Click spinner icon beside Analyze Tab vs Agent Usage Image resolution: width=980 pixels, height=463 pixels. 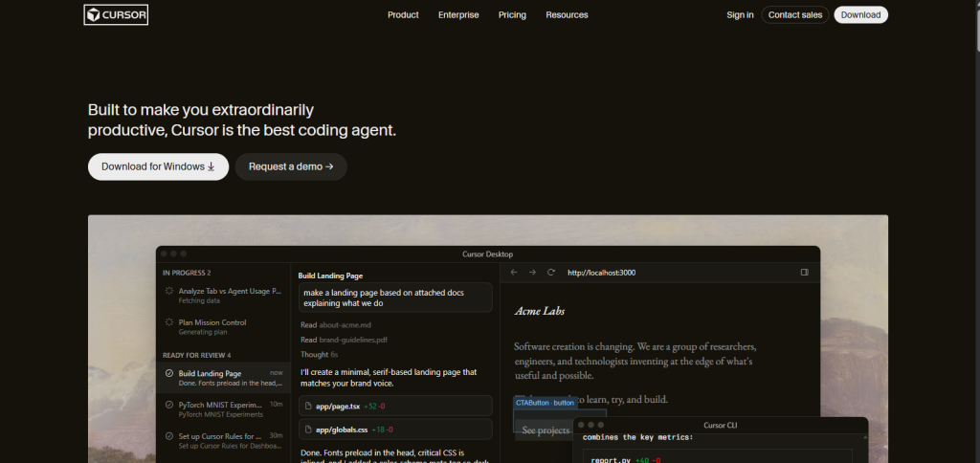(168, 291)
